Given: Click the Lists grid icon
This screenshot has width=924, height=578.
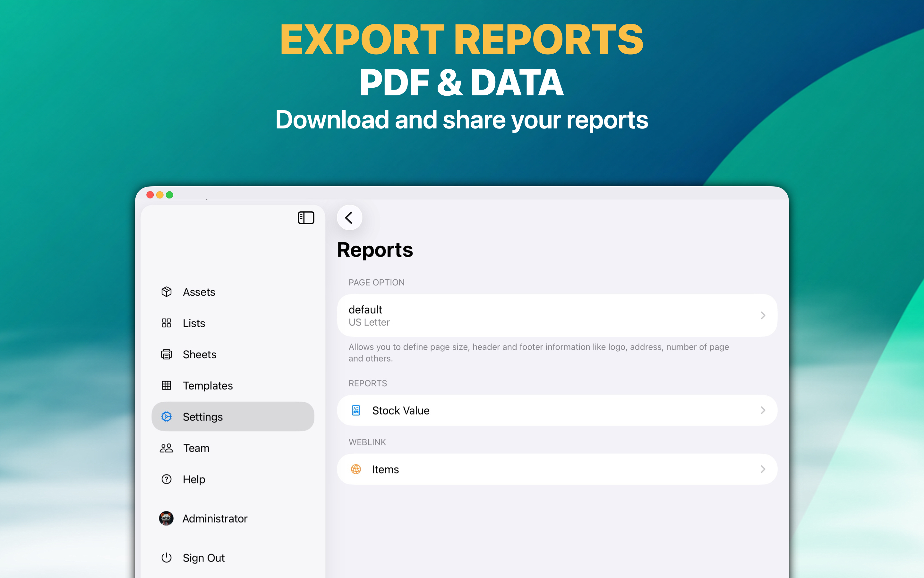Looking at the screenshot, I should (167, 323).
